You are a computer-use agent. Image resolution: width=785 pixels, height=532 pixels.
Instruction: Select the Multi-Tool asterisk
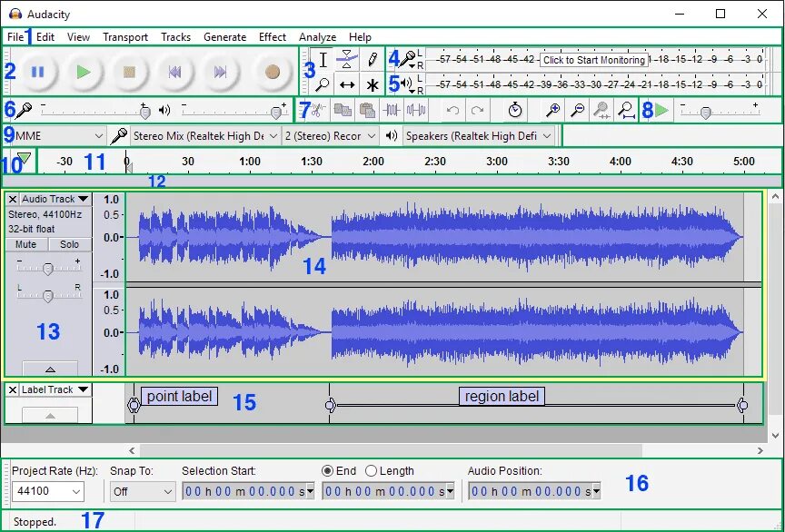(372, 84)
